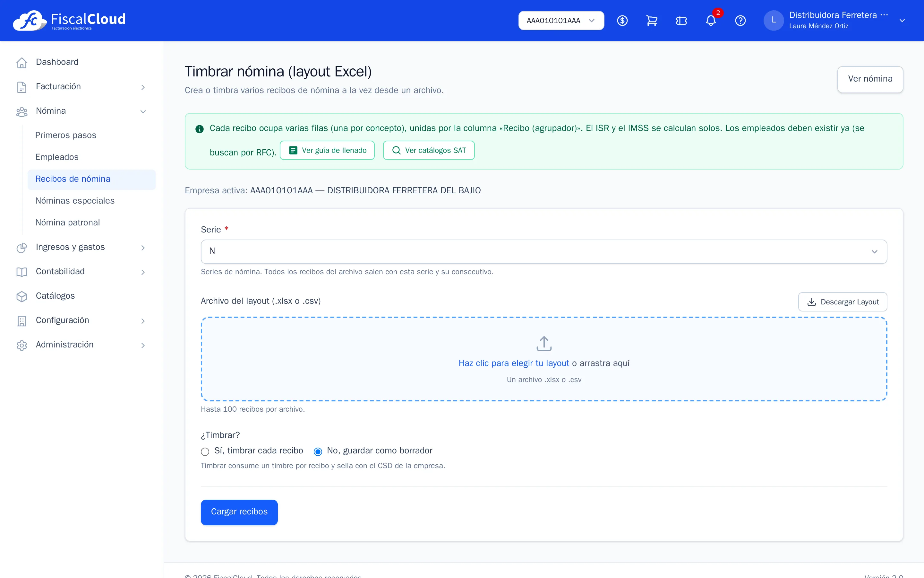
Task: Open notifications bell with 2 badge
Action: point(711,20)
